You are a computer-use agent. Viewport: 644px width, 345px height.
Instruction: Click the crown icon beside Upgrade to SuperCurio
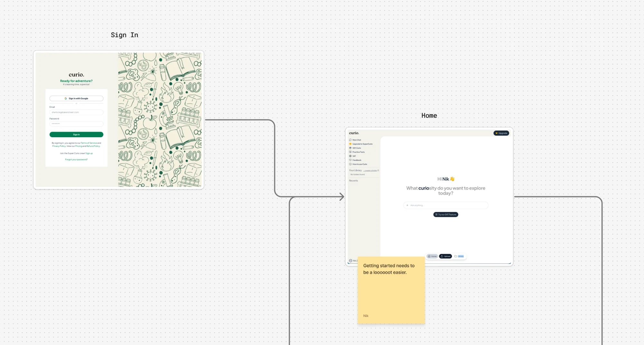[x=350, y=144]
